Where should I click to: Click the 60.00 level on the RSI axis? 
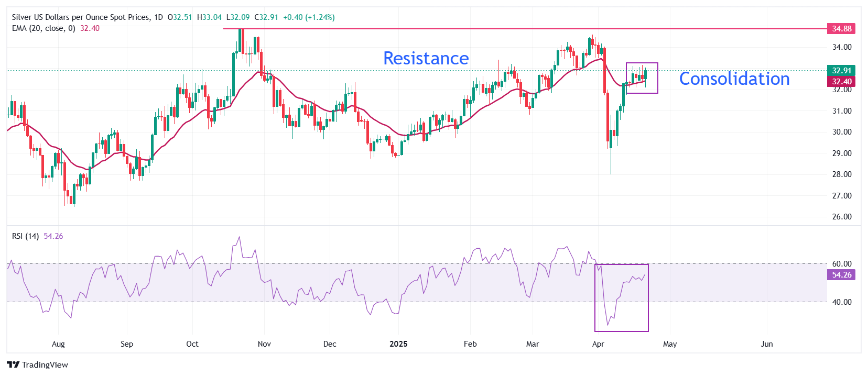pyautogui.click(x=842, y=264)
